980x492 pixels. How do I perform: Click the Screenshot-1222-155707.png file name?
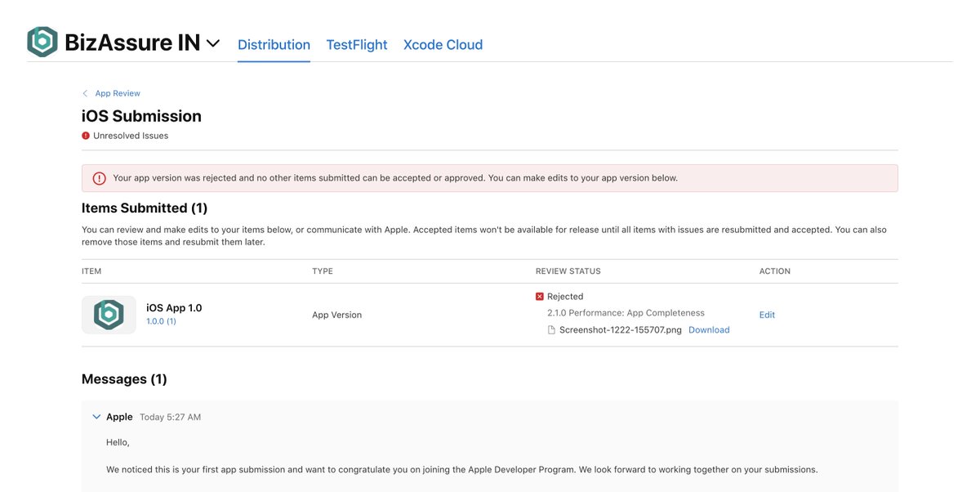pos(621,330)
